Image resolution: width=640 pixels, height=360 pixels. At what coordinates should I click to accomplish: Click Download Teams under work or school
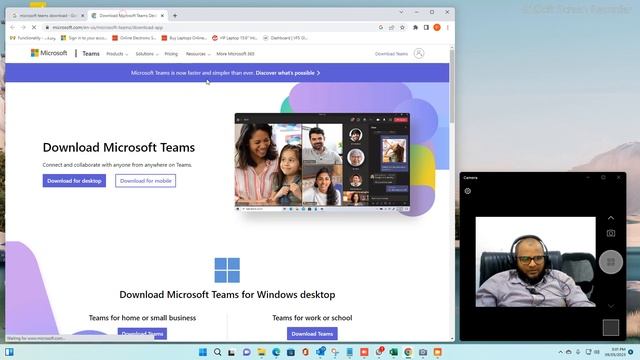[x=312, y=333]
